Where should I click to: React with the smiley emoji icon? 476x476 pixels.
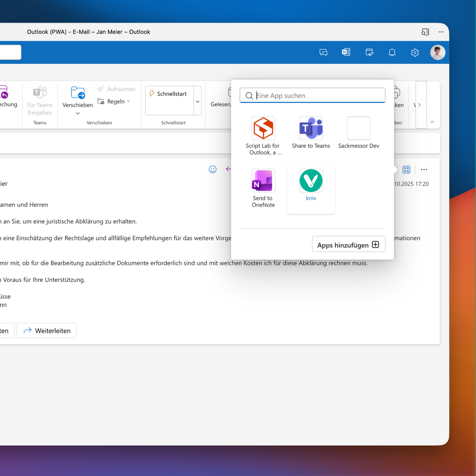pos(213,169)
